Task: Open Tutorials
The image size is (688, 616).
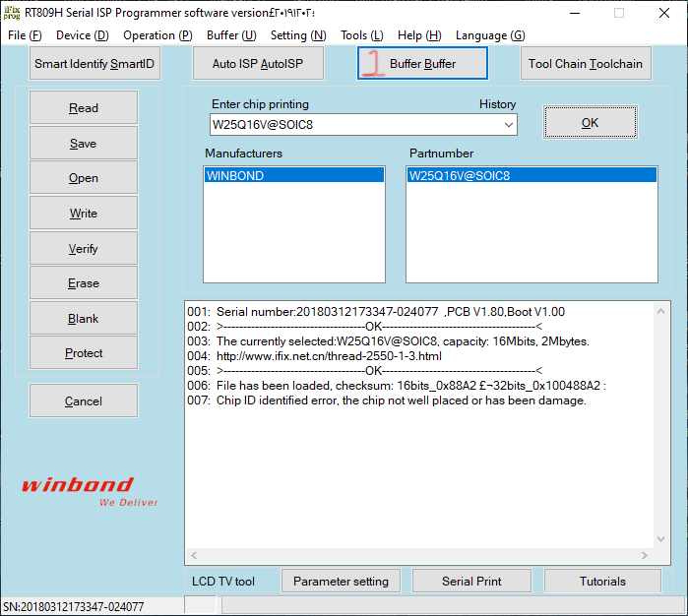Action: pos(602,581)
